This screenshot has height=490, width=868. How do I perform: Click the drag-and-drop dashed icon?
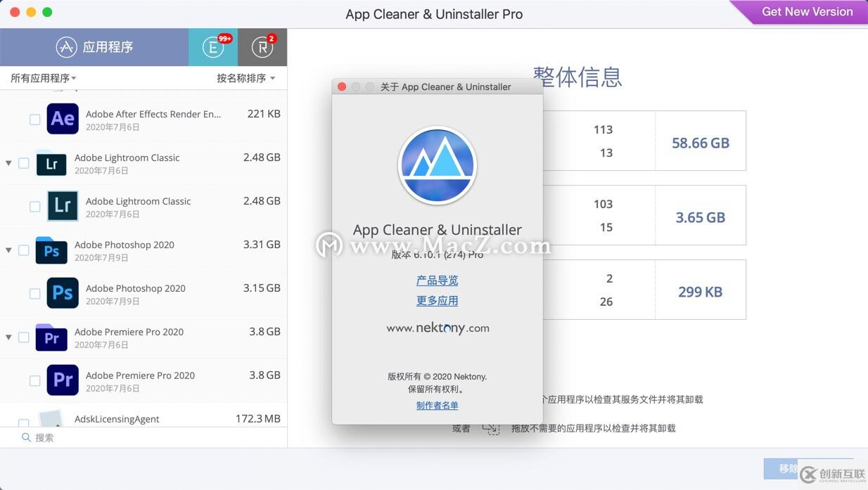[491, 428]
